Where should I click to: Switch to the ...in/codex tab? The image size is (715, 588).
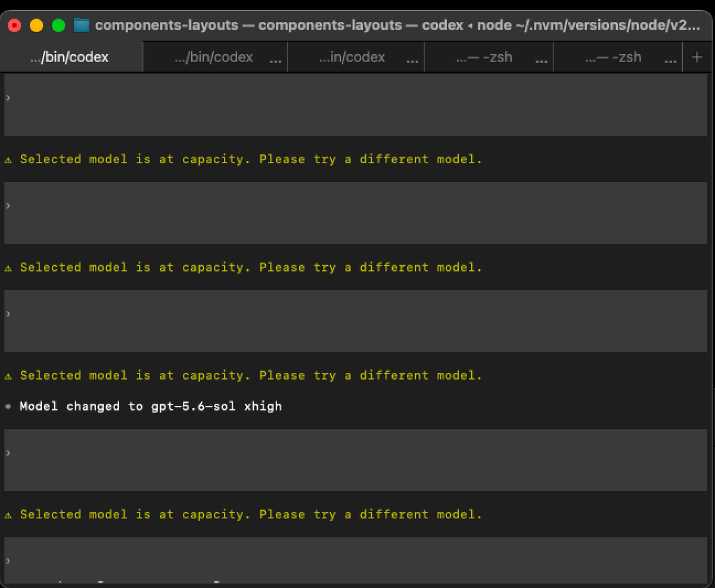coord(356,57)
